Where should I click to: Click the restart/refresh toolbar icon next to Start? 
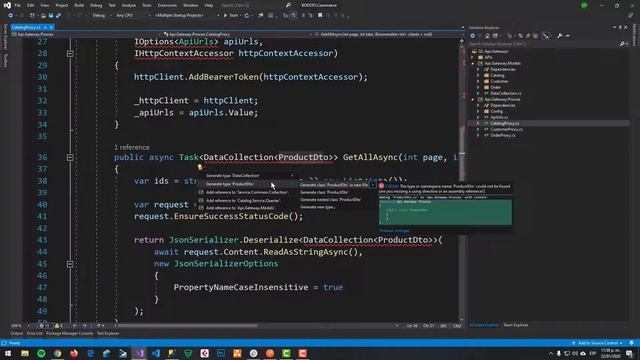tap(247, 16)
